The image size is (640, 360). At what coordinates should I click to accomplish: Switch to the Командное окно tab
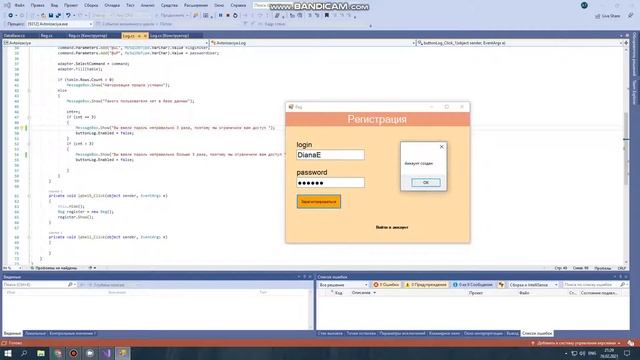[x=444, y=333]
